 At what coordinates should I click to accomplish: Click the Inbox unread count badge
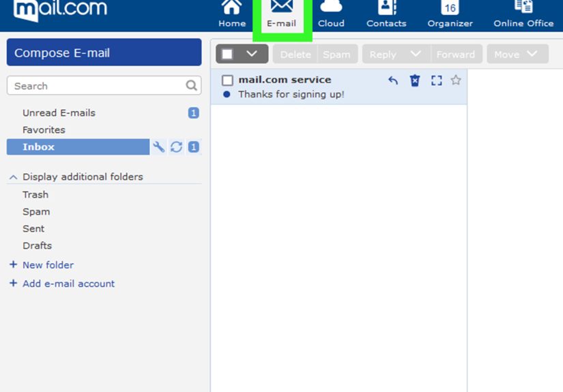(x=194, y=147)
